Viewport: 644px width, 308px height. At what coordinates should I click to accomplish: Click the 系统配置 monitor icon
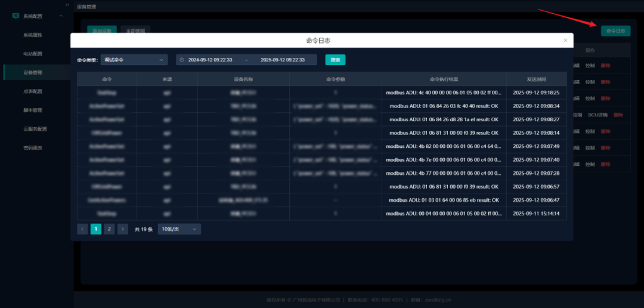[x=16, y=16]
